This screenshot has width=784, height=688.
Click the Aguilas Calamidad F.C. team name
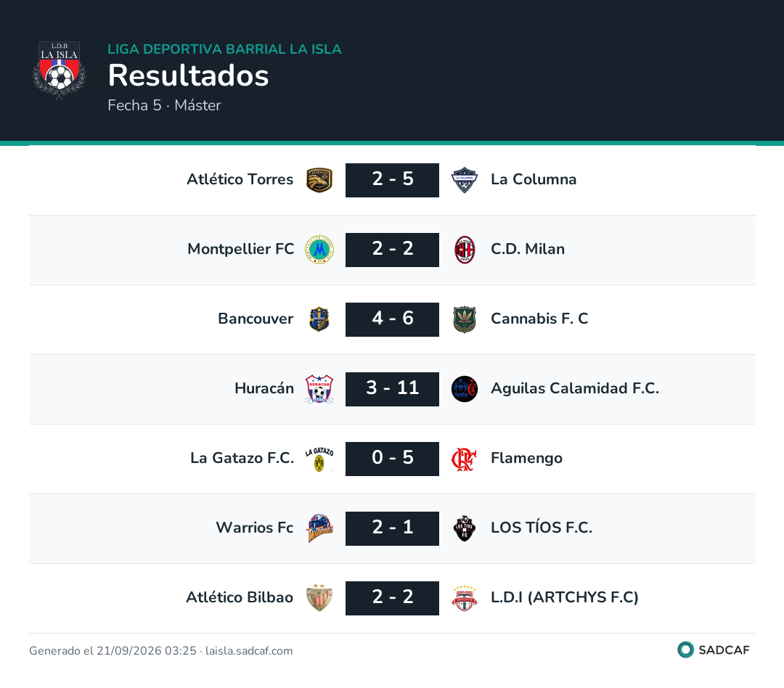click(575, 388)
